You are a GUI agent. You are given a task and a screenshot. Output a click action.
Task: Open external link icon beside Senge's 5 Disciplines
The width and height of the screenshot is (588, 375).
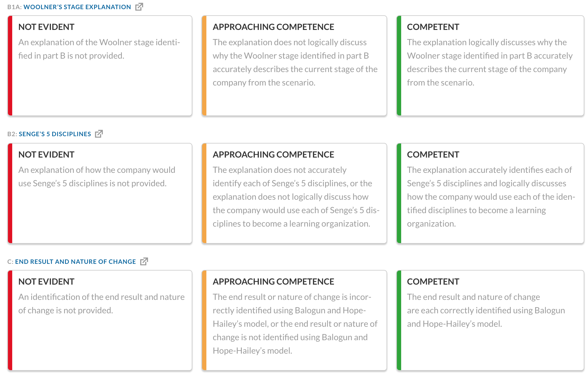tap(99, 134)
